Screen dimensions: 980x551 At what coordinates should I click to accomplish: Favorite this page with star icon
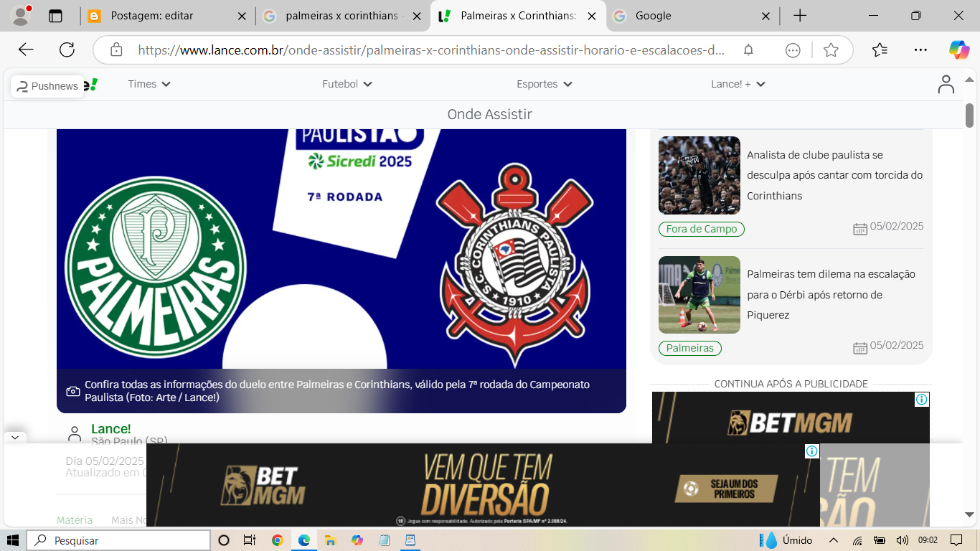831,50
